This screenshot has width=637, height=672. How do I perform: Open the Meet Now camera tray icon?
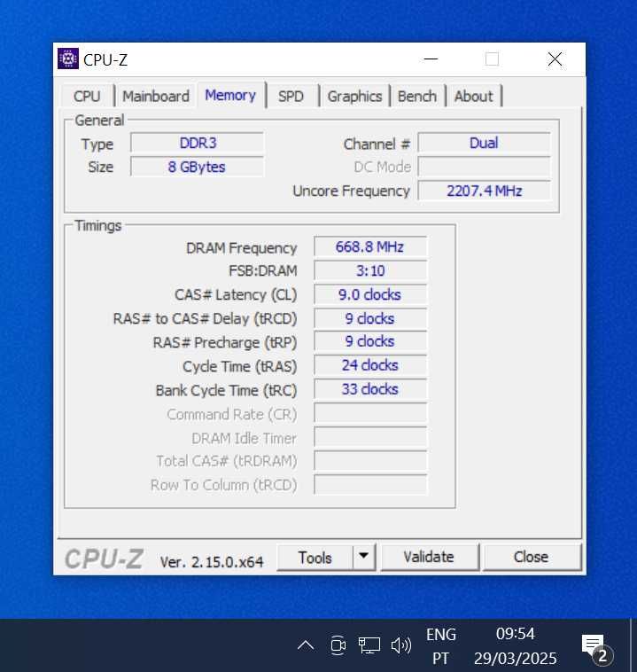(x=338, y=645)
